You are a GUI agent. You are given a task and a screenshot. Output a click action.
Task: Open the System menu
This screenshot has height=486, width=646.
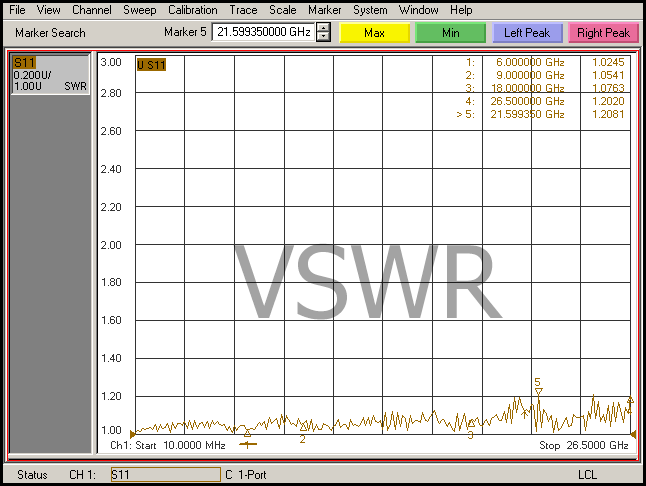click(370, 10)
